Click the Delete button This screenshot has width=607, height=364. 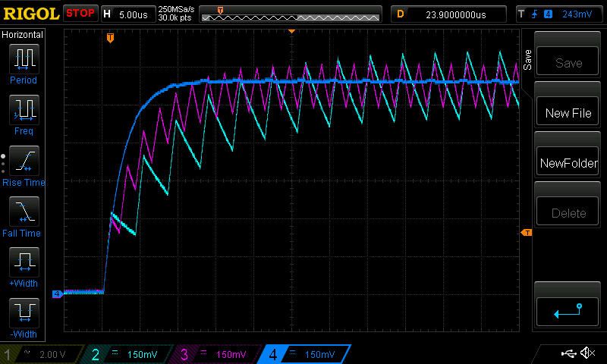point(568,212)
